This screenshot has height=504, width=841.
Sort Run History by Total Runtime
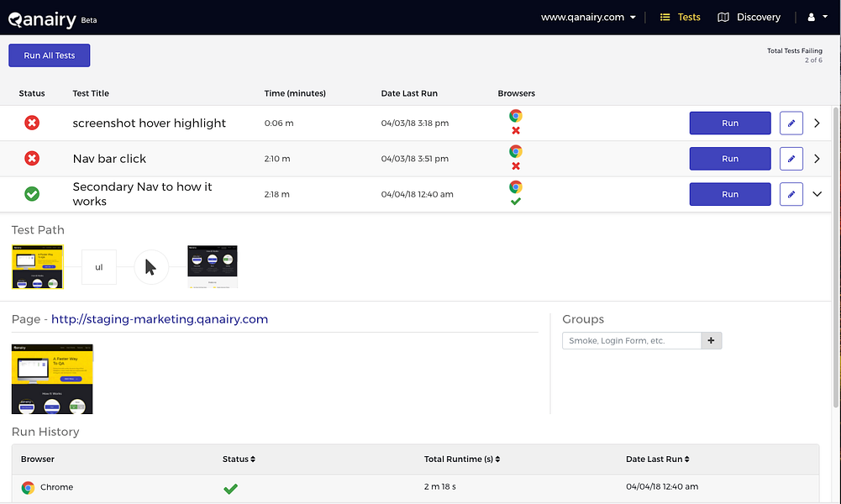tap(462, 459)
